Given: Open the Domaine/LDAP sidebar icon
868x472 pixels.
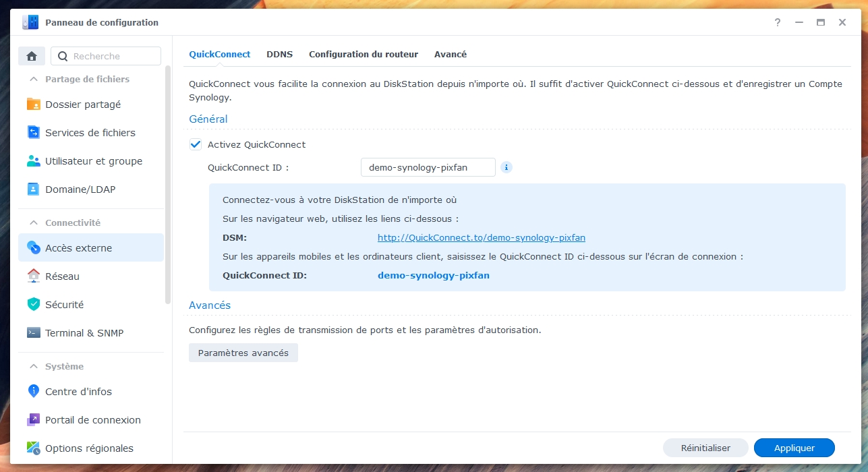Looking at the screenshot, I should point(34,189).
